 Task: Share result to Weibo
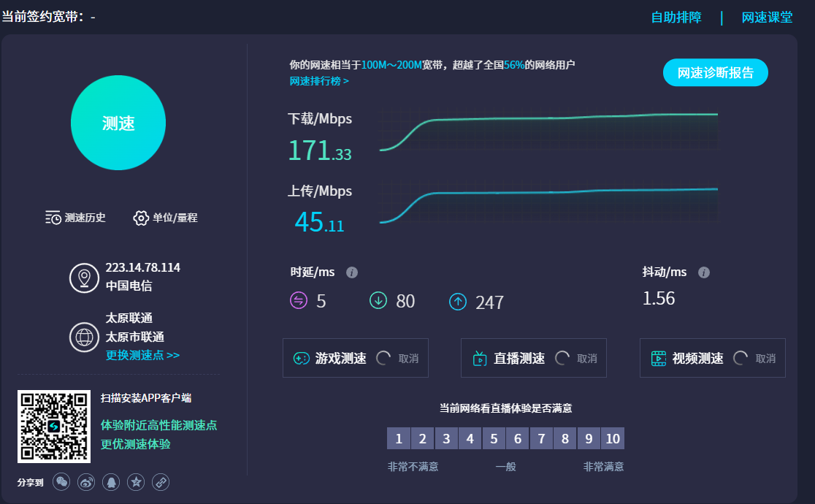86,482
